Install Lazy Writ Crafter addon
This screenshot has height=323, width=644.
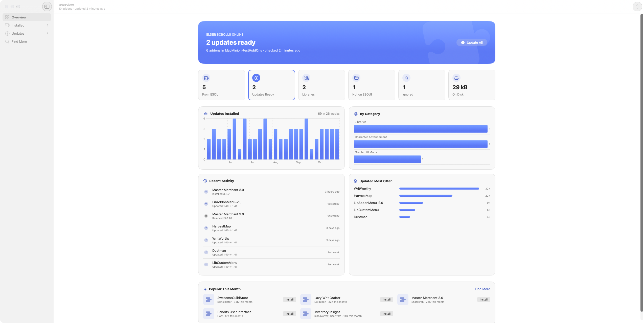[387, 299]
